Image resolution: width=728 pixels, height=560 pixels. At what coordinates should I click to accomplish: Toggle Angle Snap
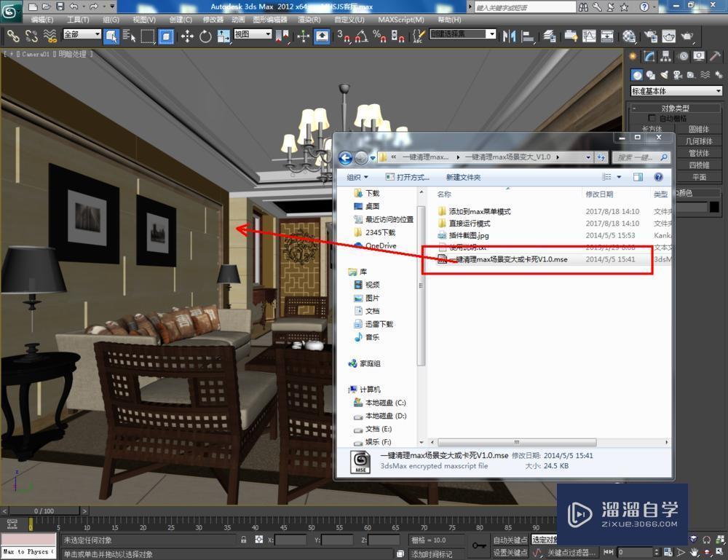click(x=362, y=36)
